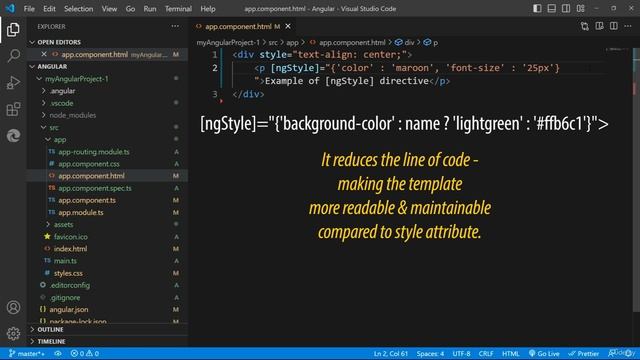
Task: Open the File menu
Action: click(x=29, y=9)
